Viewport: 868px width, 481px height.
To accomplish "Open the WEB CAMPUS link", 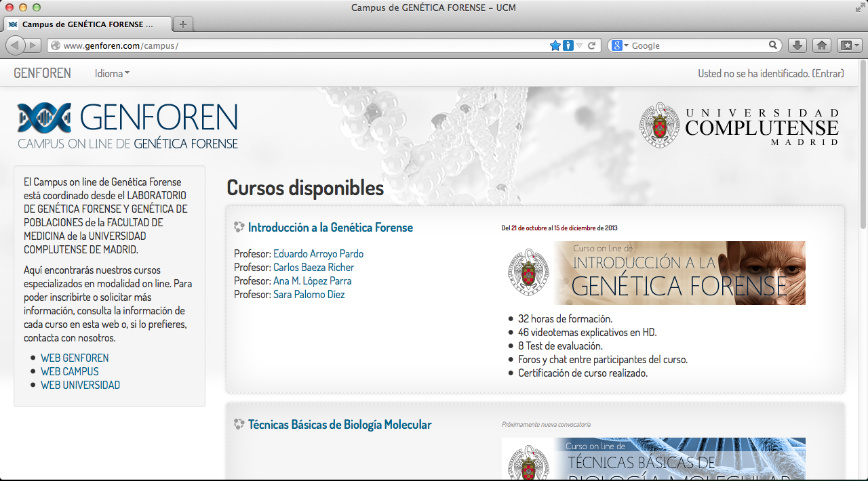I will click(x=70, y=371).
